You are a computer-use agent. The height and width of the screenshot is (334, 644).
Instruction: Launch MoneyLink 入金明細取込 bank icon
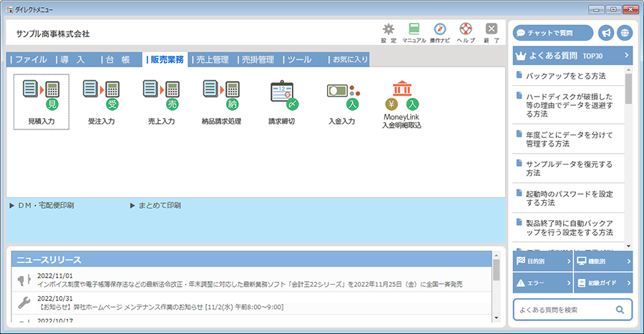tap(401, 95)
